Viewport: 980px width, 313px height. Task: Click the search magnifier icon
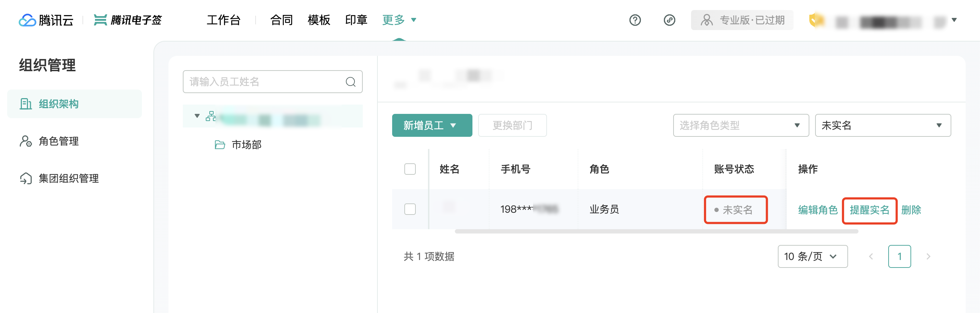click(350, 82)
